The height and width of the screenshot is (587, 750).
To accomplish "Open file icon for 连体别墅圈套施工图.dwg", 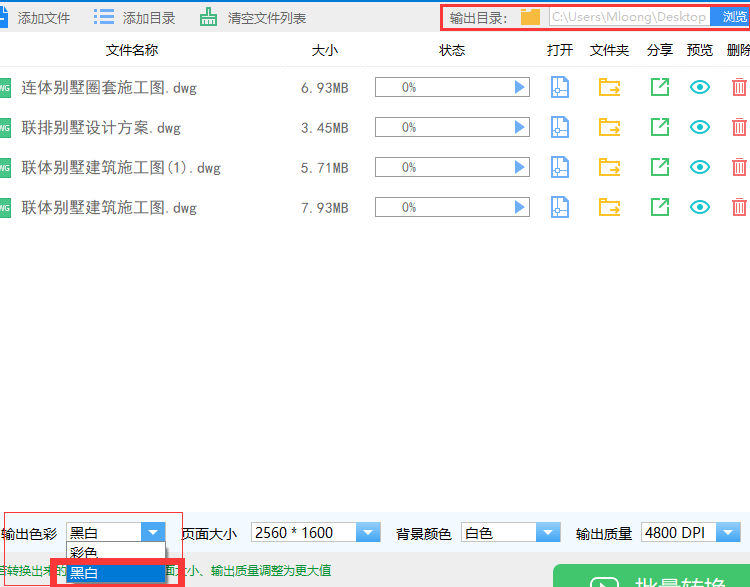I will [x=560, y=87].
